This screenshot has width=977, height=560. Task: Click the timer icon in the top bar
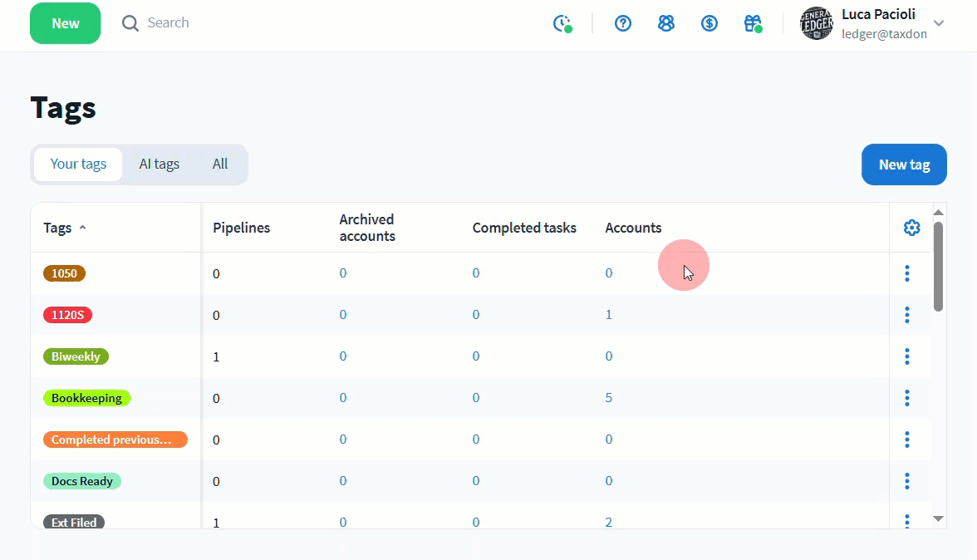click(x=562, y=23)
